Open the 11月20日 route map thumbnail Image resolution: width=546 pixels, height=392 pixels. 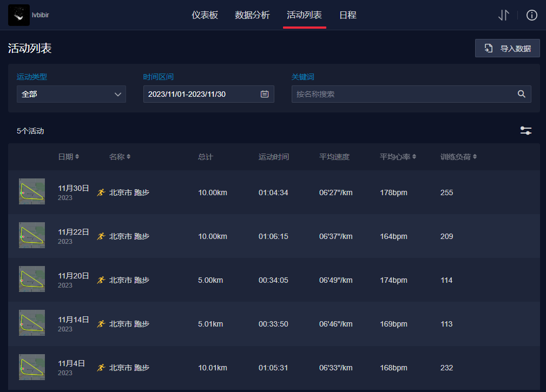32,279
